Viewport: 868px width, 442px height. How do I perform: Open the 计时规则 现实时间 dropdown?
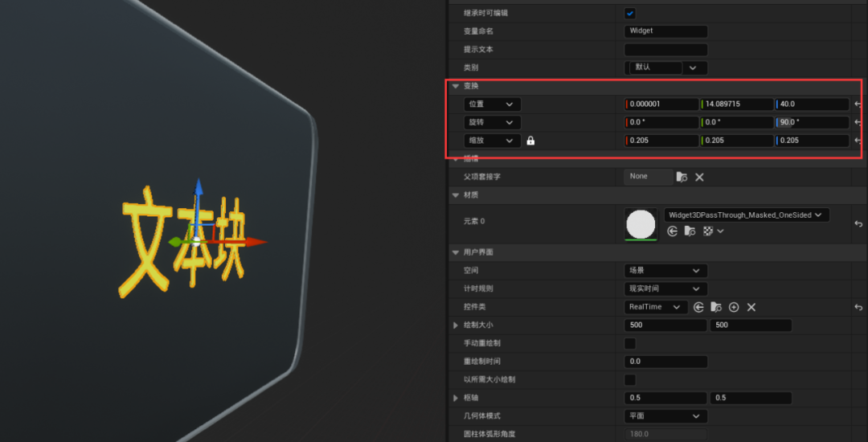coord(666,289)
